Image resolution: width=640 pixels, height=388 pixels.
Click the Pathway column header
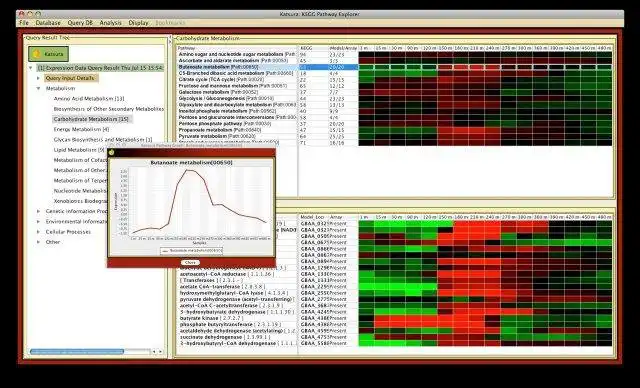tap(238, 48)
